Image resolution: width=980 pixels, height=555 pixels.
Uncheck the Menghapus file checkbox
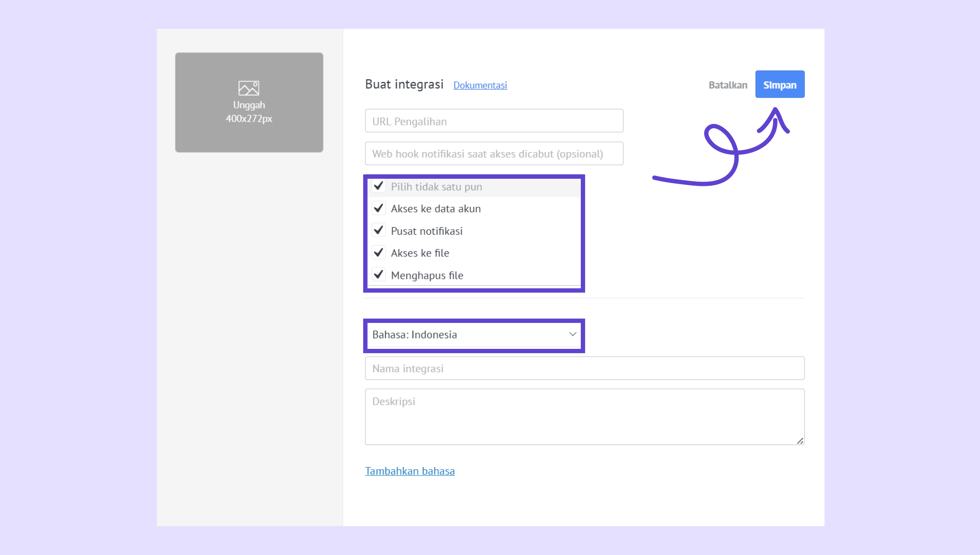point(378,275)
